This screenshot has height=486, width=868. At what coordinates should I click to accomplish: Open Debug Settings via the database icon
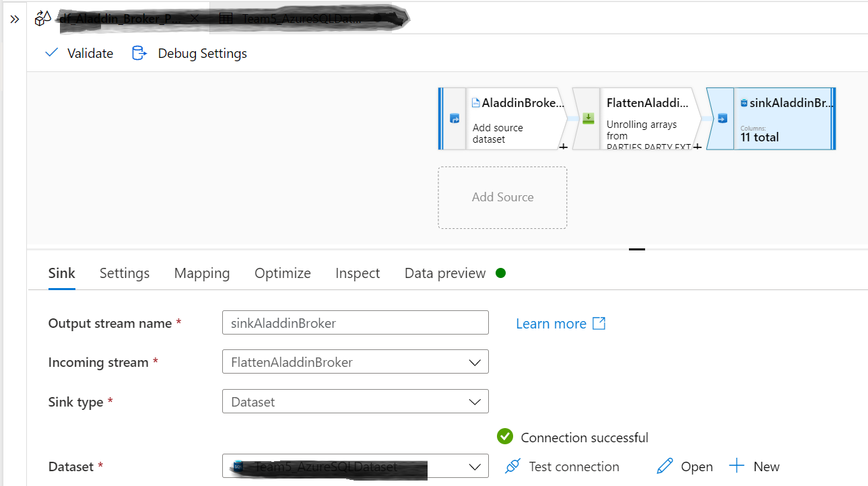[139, 53]
